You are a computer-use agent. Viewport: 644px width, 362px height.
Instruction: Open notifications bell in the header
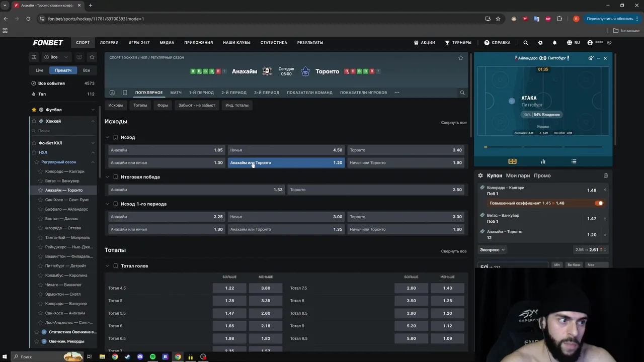554,43
